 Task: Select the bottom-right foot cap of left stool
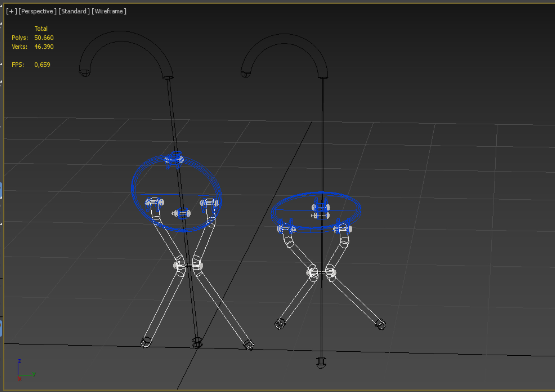click(248, 344)
